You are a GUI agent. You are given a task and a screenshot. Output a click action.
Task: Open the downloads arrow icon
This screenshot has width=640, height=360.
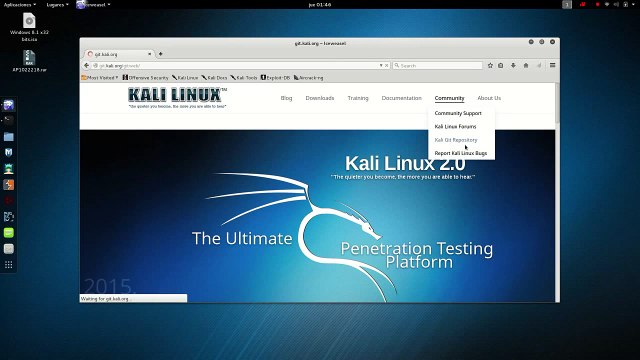pos(513,65)
